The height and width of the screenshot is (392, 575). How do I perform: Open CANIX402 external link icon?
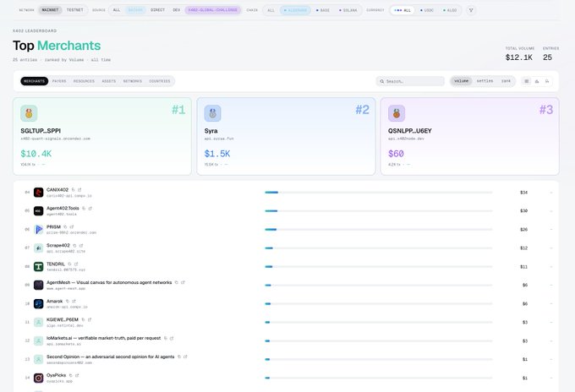(x=79, y=190)
